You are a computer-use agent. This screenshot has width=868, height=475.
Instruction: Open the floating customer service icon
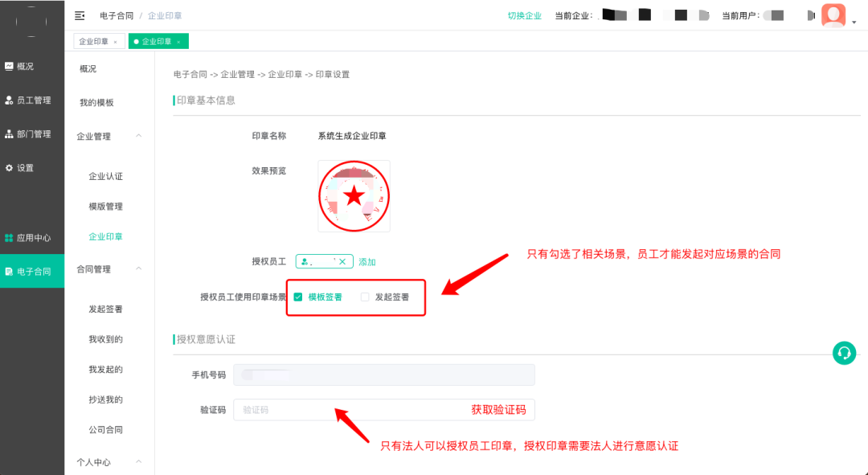844,353
